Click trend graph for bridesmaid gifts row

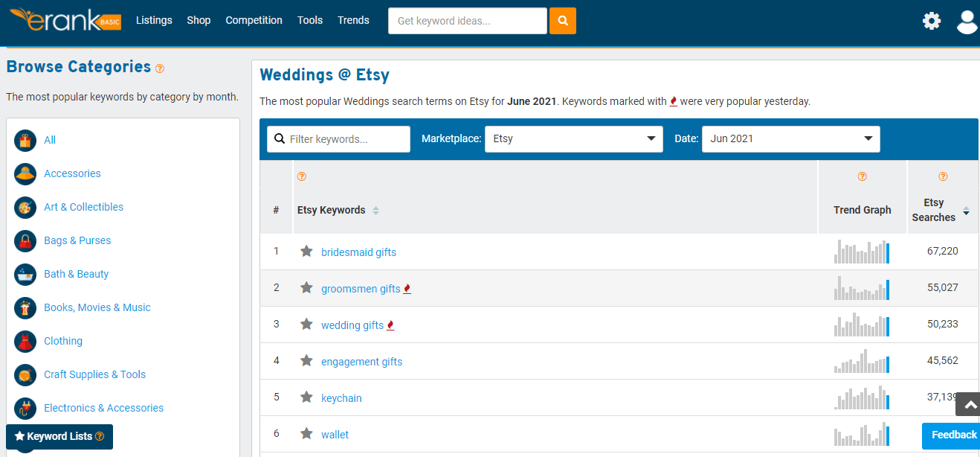tap(862, 252)
